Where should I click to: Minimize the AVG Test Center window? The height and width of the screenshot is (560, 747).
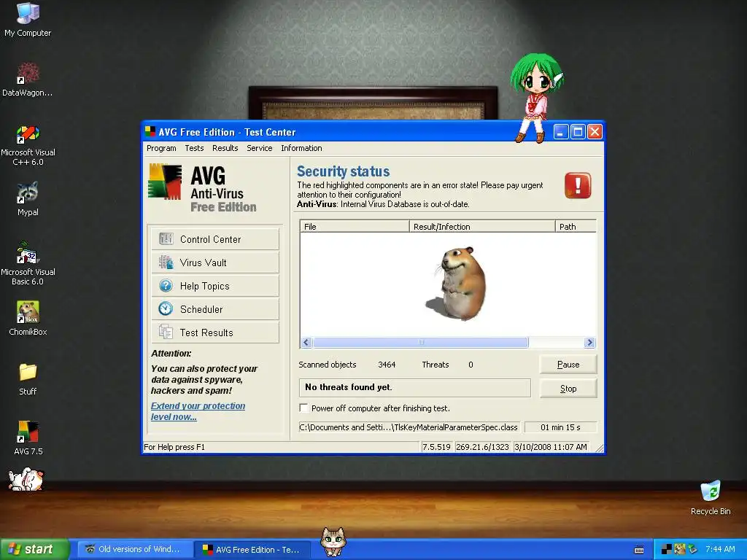(x=561, y=131)
